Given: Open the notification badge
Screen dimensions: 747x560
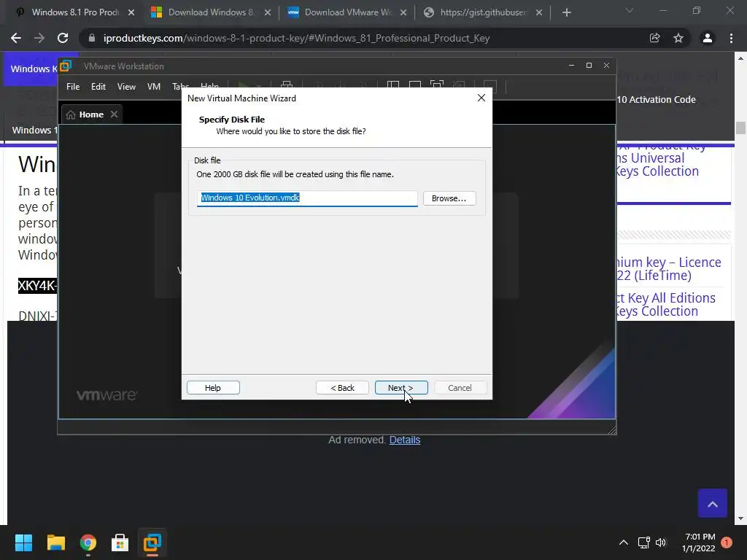Looking at the screenshot, I should pos(727,542).
